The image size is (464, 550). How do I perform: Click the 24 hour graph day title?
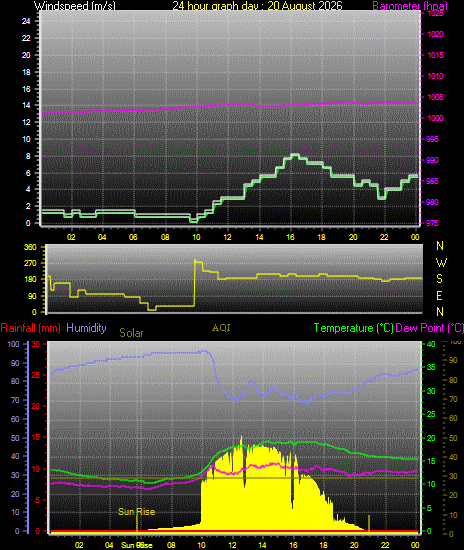(x=257, y=5)
